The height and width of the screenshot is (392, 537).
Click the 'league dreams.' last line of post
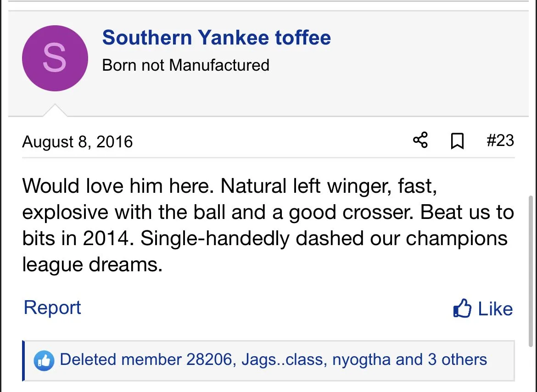coord(92,265)
